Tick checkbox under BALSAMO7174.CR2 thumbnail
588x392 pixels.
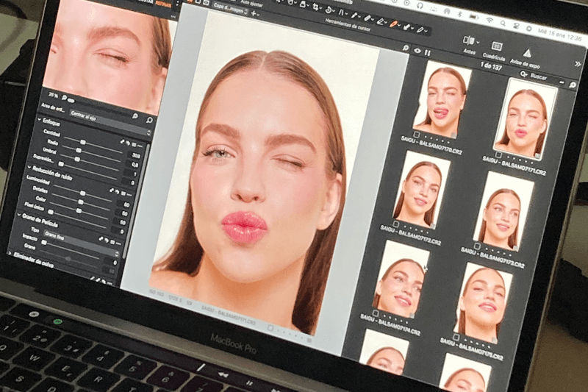click(x=376, y=313)
